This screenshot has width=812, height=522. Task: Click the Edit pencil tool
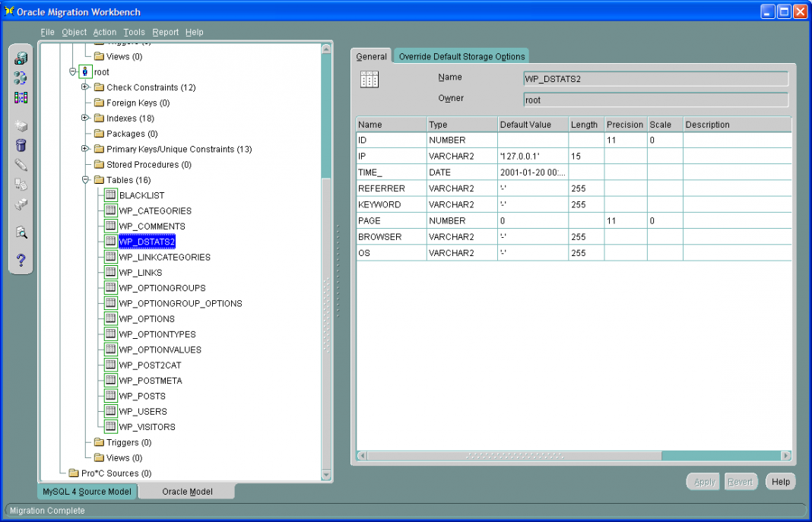coord(21,164)
